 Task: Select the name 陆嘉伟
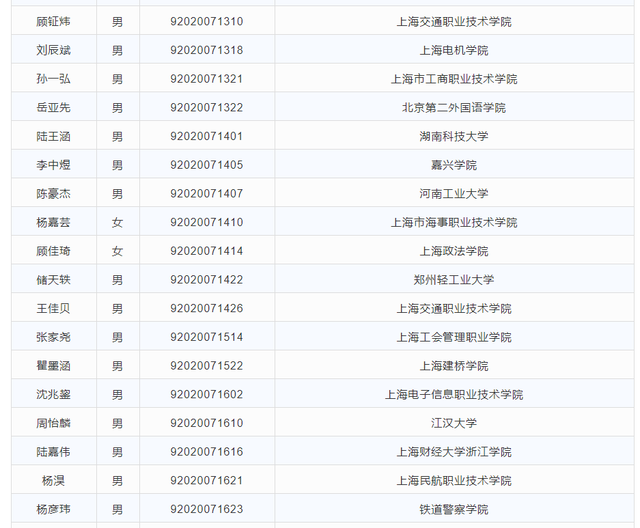point(53,452)
